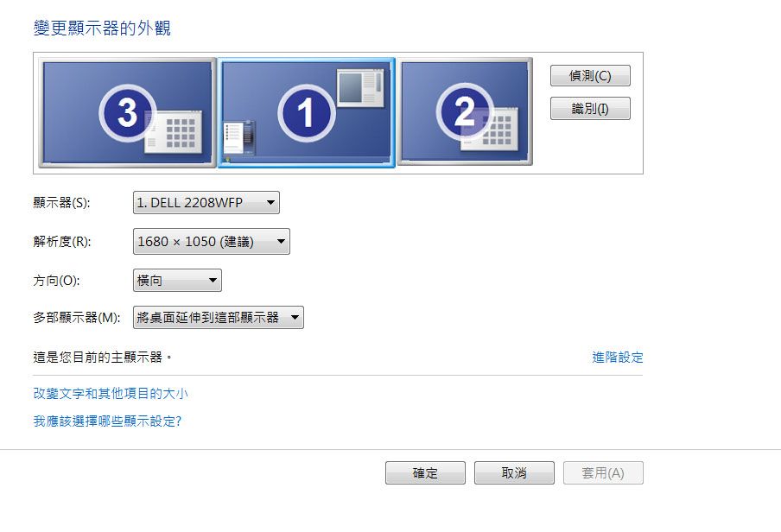
Task: Open 我應該選擇哪些顯示設定? help link
Action: pos(107,421)
